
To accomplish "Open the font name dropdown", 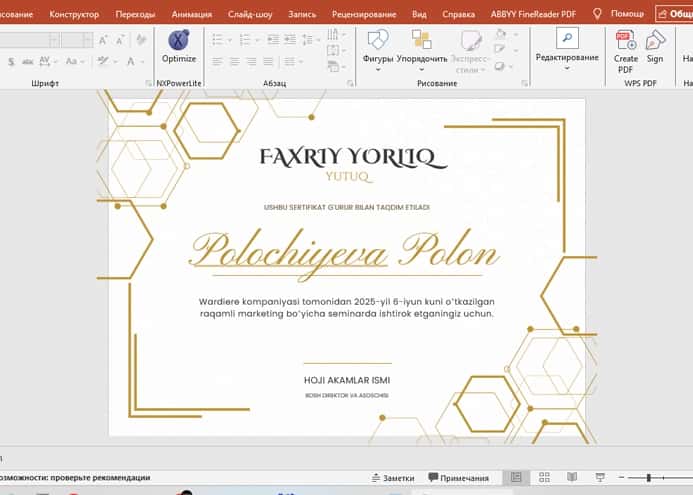I will [54, 40].
